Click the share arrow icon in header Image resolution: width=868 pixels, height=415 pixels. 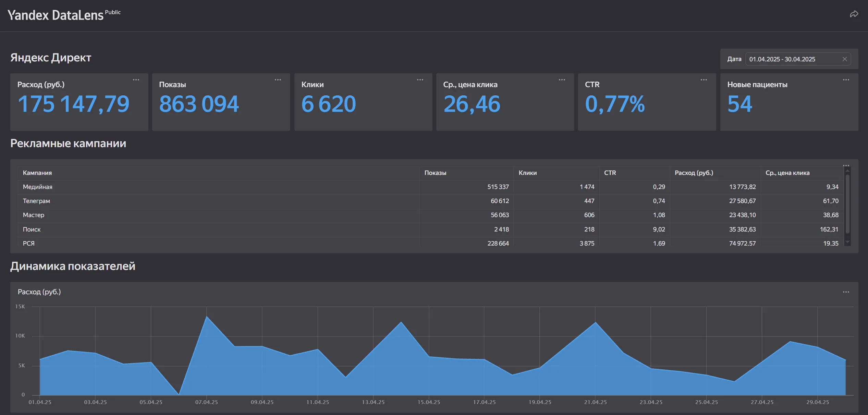(x=854, y=14)
